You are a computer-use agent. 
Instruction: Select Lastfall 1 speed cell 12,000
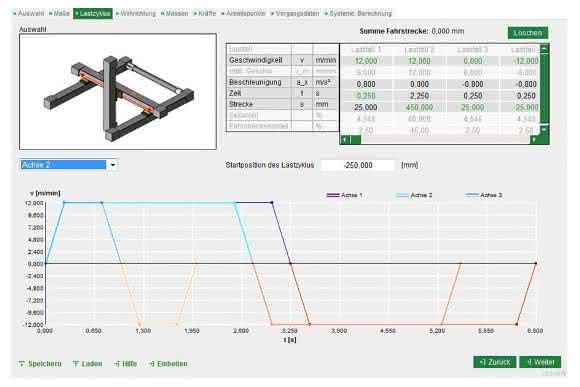pyautogui.click(x=366, y=61)
